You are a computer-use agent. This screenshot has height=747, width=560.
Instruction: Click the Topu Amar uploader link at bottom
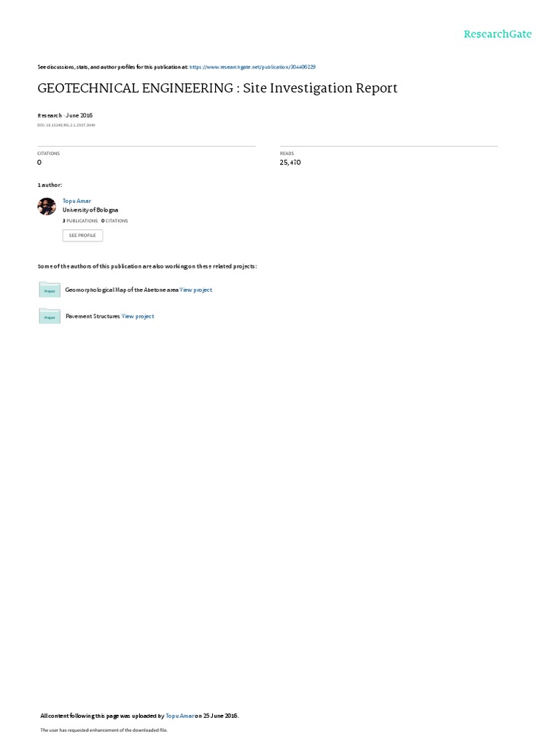click(180, 716)
